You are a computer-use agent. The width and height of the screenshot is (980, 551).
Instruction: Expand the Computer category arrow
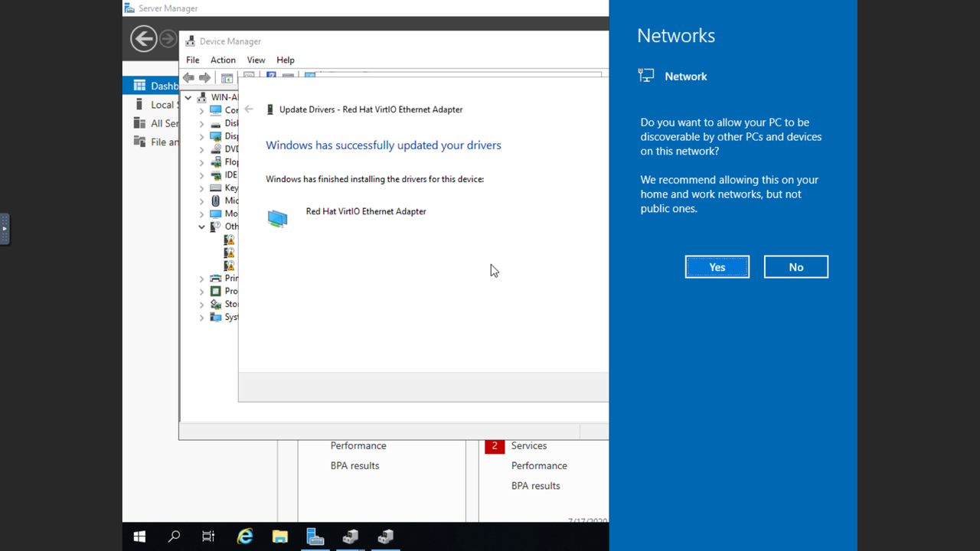tap(202, 110)
